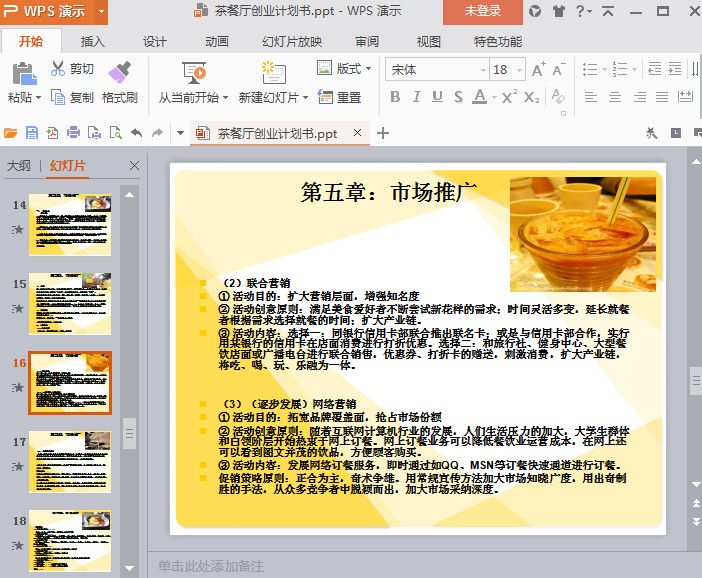702x578 pixels.
Task: Increase font size with A+ icon
Action: pos(539,69)
